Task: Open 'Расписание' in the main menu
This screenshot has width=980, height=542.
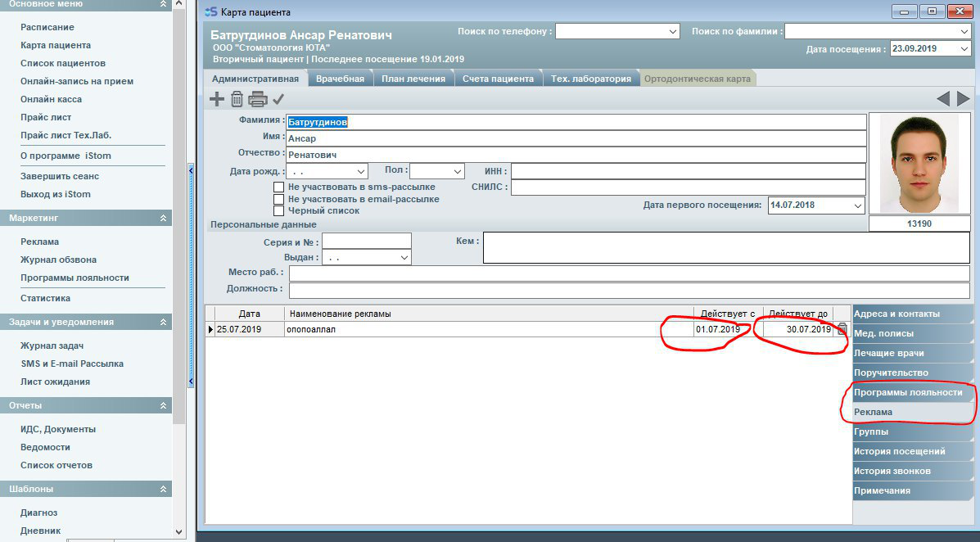Action: point(47,27)
